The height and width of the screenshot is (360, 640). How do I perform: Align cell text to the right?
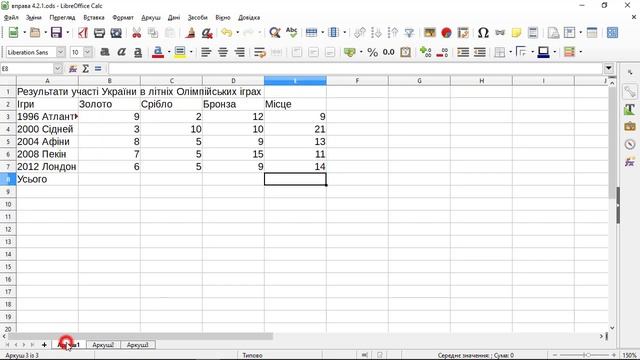(x=240, y=52)
